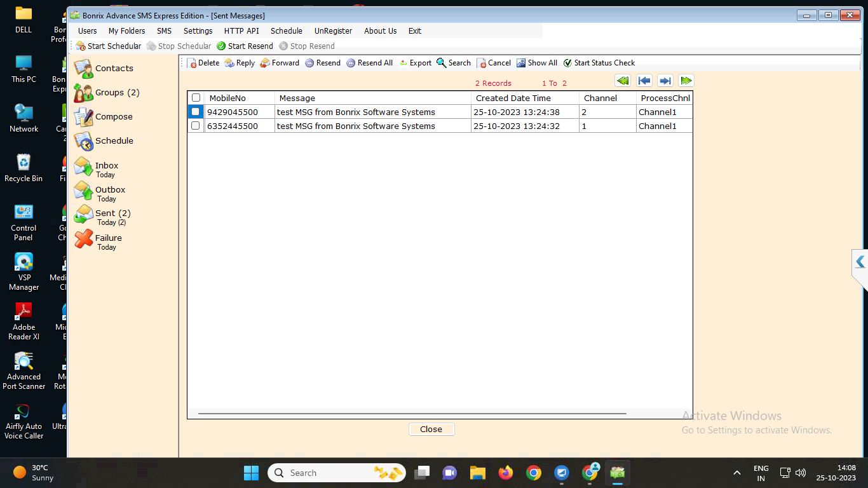
Task: Click Start Resend
Action: [245, 46]
